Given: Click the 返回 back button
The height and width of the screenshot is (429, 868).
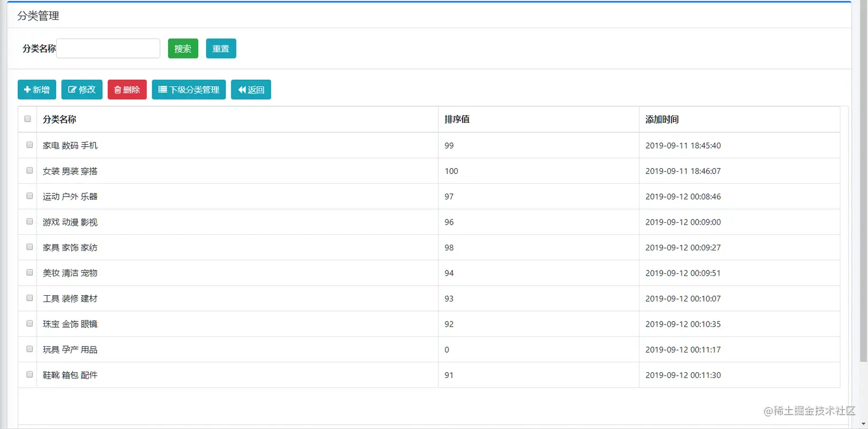Looking at the screenshot, I should [x=251, y=90].
